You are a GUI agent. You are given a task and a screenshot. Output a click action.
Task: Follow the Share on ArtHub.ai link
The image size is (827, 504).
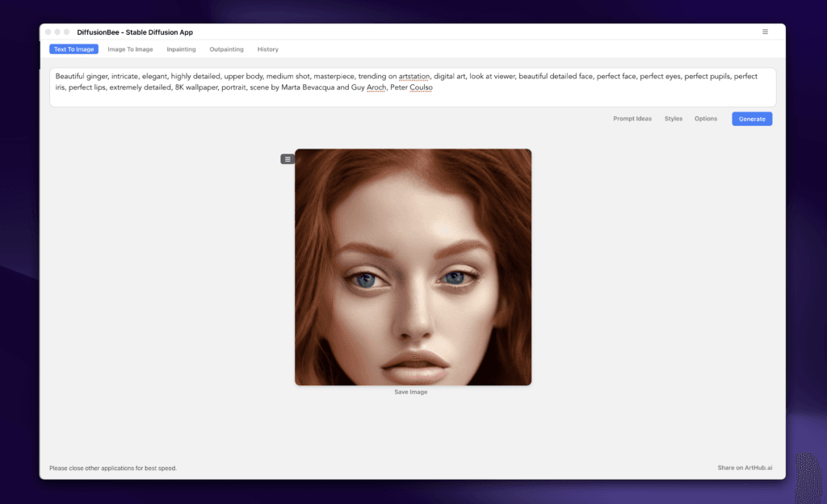point(745,468)
